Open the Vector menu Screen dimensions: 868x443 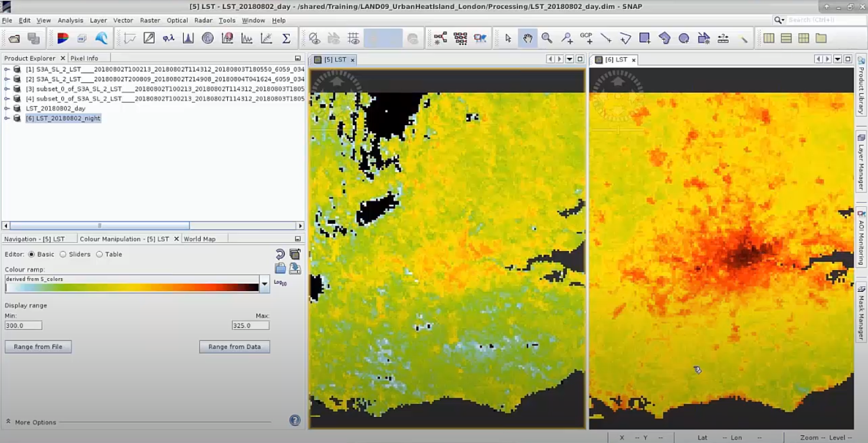pos(123,20)
